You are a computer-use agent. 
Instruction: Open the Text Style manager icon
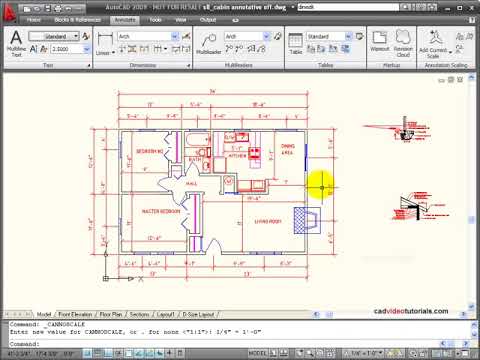click(x=86, y=36)
